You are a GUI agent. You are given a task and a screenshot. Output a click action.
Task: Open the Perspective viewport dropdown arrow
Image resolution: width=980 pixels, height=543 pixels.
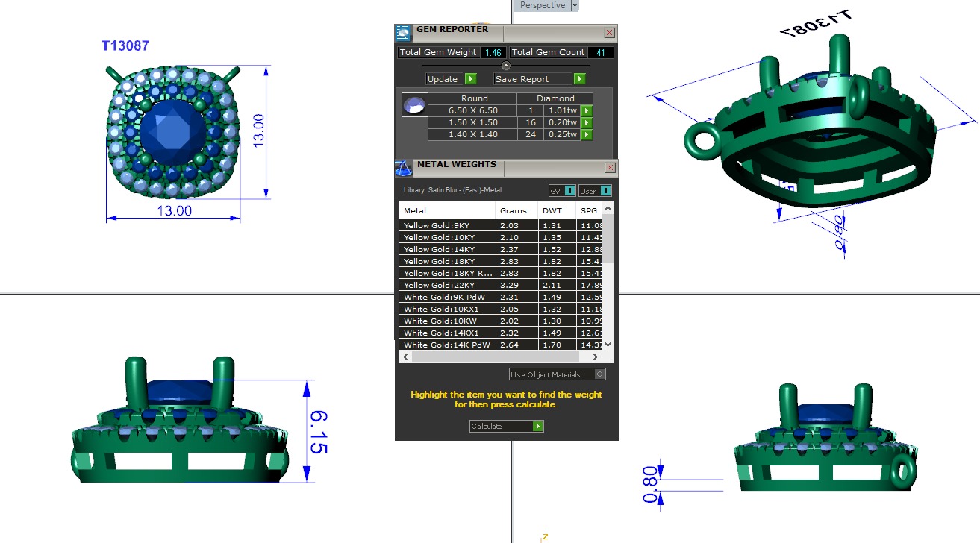click(x=574, y=5)
